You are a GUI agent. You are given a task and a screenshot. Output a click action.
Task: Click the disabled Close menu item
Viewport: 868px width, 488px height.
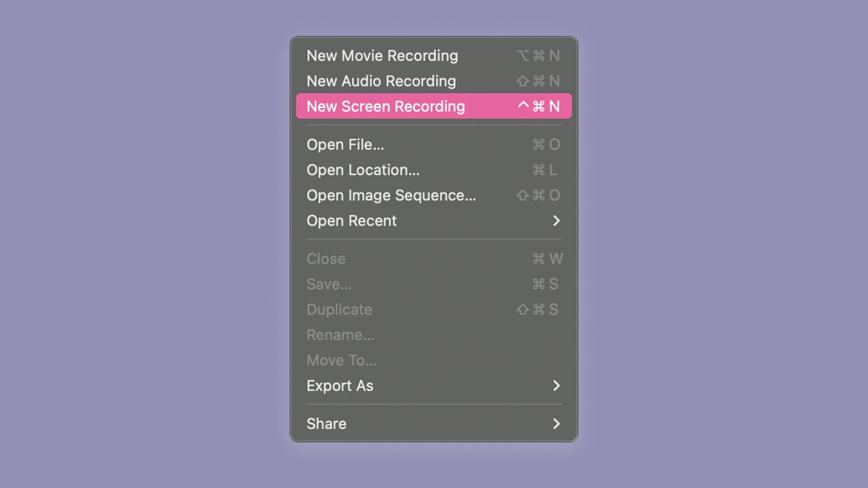coord(325,259)
